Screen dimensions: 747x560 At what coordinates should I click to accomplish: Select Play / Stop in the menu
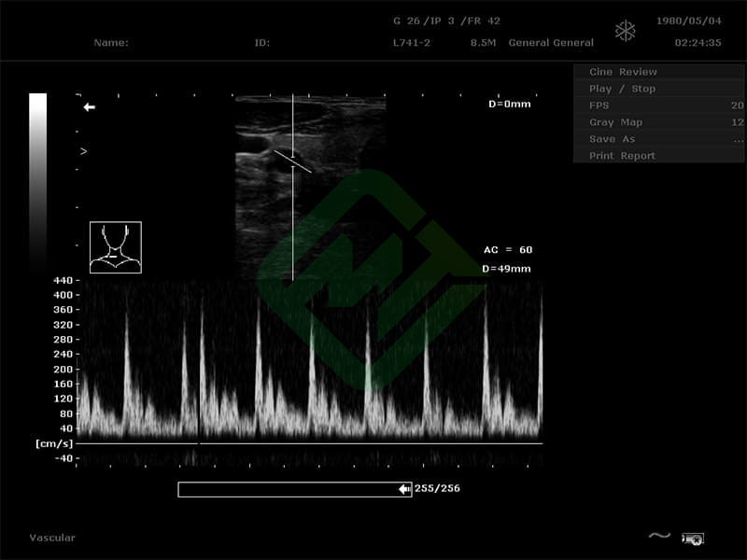658,89
